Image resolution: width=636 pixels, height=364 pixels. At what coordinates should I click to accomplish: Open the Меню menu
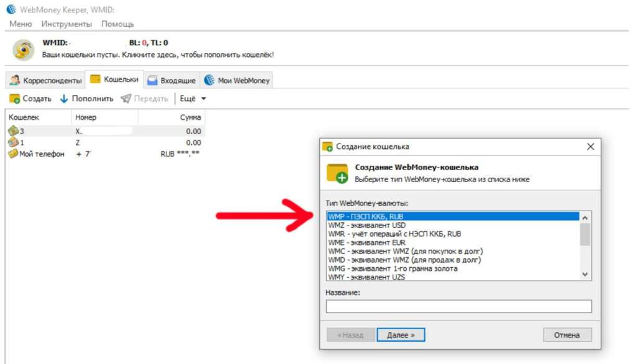tap(20, 24)
